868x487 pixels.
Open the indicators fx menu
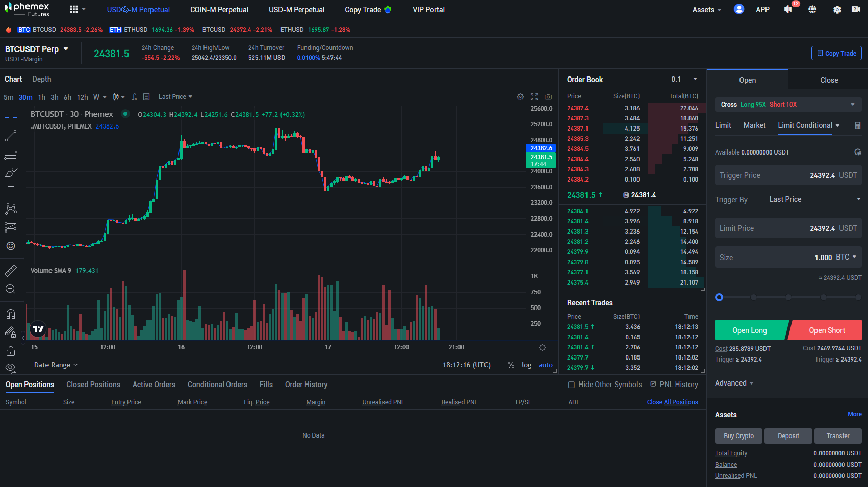[x=134, y=97]
